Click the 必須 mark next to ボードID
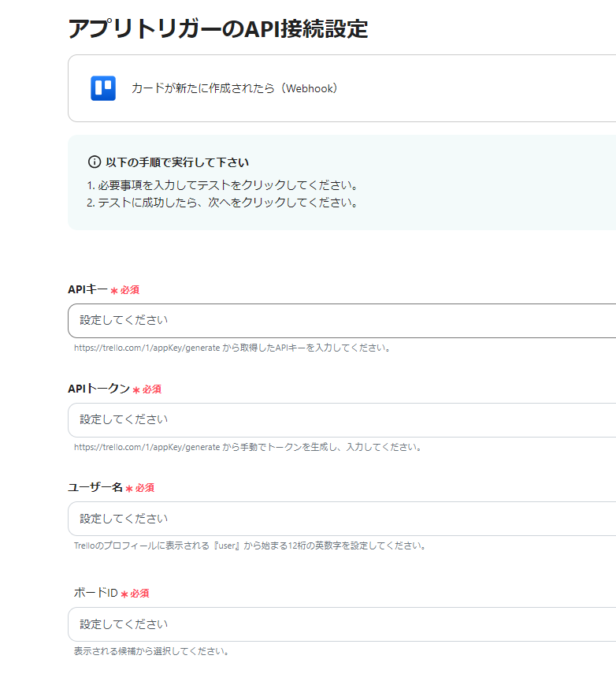The height and width of the screenshot is (674, 616). tap(135, 594)
